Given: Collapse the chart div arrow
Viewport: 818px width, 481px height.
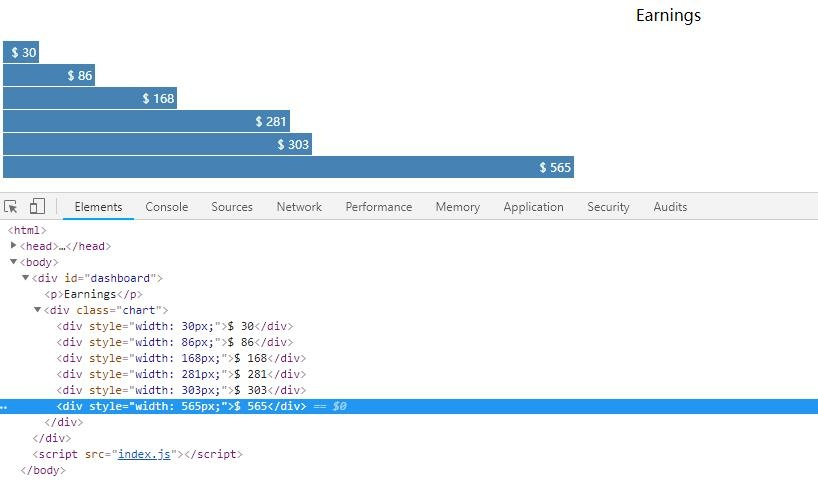Looking at the screenshot, I should (37, 309).
